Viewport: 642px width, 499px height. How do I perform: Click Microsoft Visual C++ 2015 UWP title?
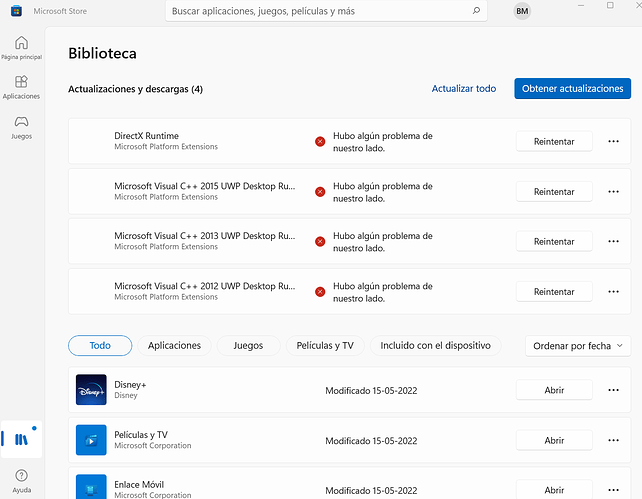point(205,186)
